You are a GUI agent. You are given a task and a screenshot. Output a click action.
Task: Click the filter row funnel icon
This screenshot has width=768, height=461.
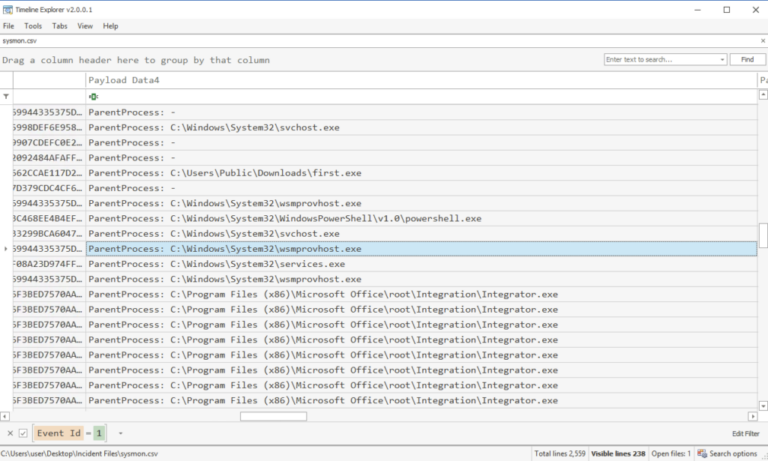coord(7,96)
